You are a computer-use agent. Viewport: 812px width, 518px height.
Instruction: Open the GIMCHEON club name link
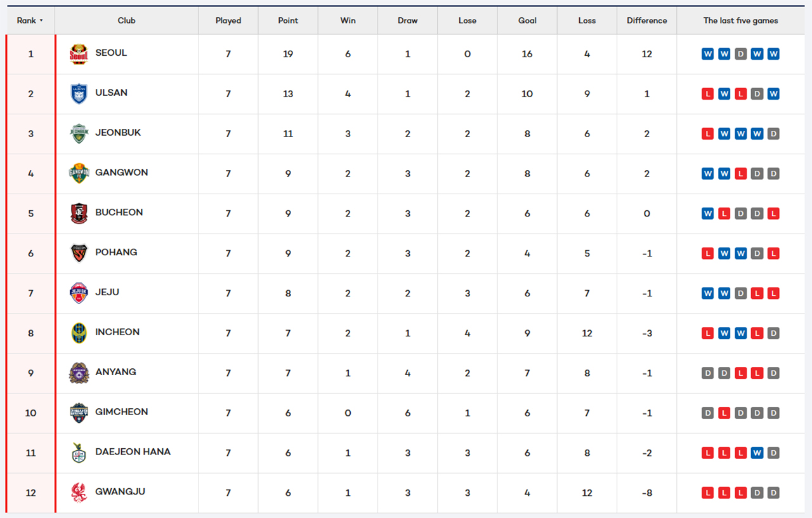pyautogui.click(x=121, y=412)
